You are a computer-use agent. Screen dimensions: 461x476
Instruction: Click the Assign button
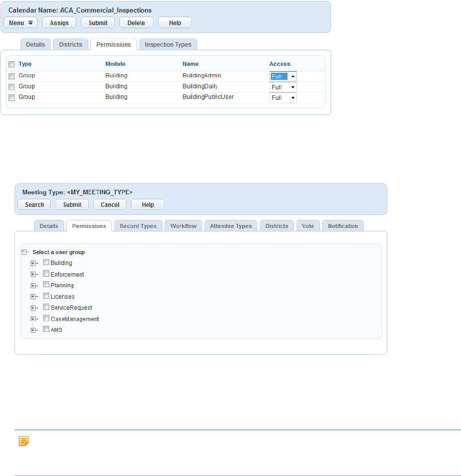click(x=59, y=23)
